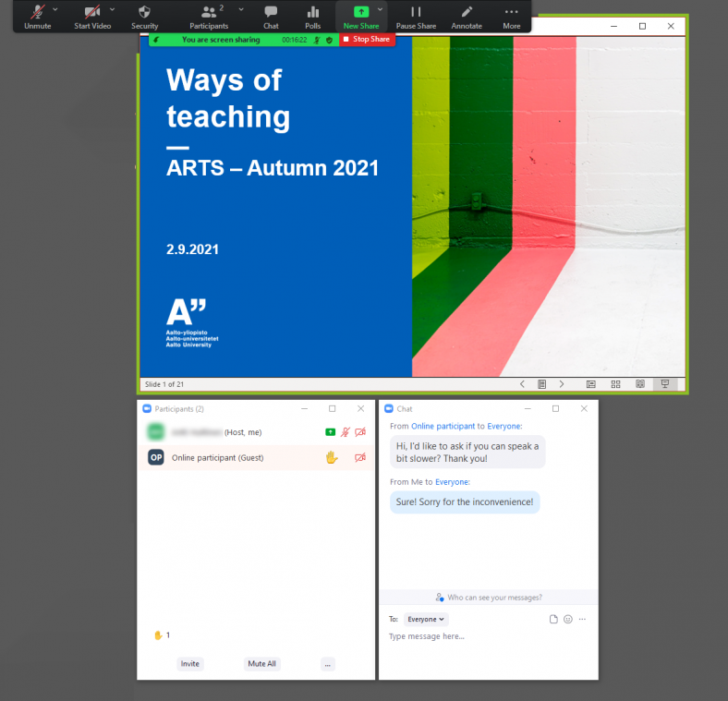
Task: Expand the New Share options arrow
Action: [x=380, y=8]
